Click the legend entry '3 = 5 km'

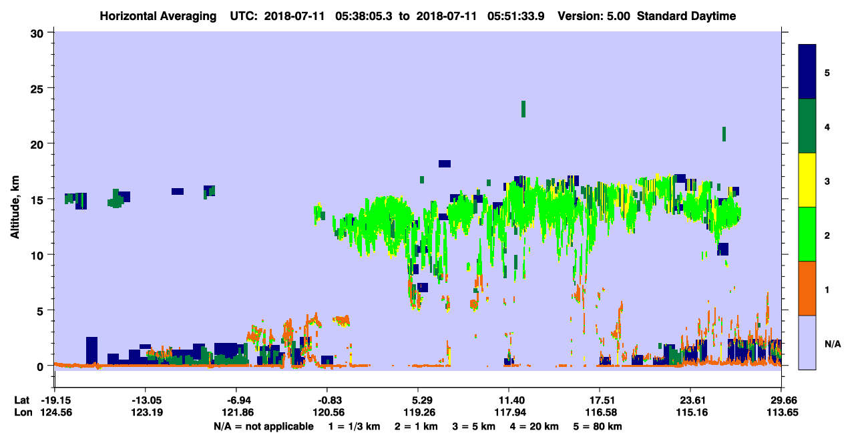pos(475,426)
